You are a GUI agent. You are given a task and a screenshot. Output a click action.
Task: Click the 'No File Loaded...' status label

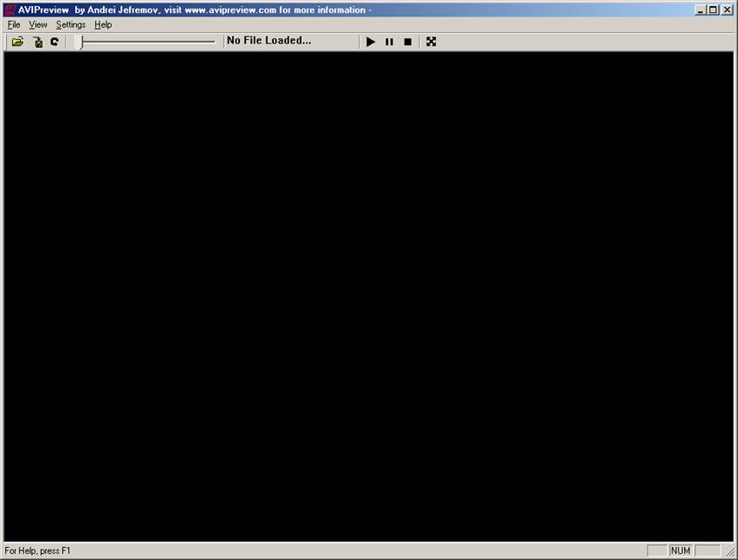(x=269, y=40)
